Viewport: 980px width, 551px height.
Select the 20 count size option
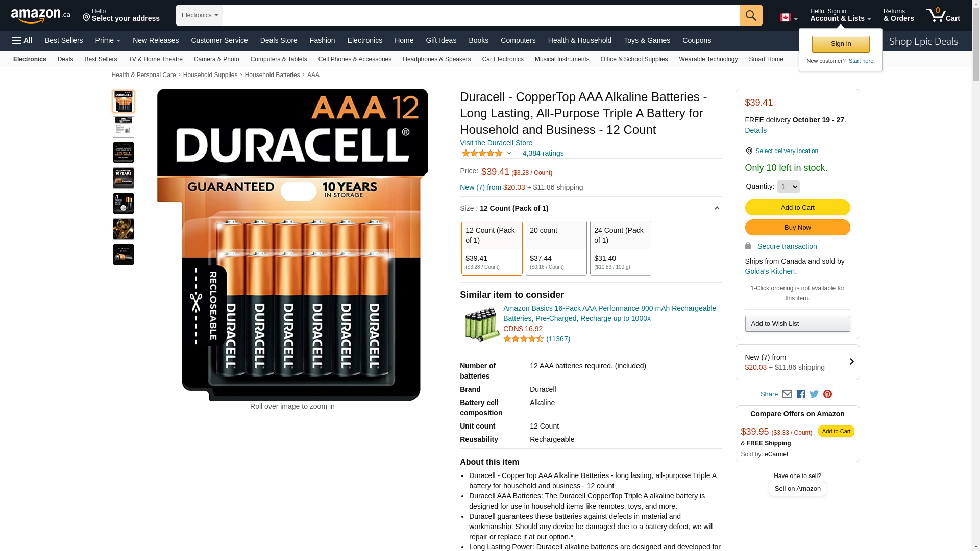[x=556, y=248]
